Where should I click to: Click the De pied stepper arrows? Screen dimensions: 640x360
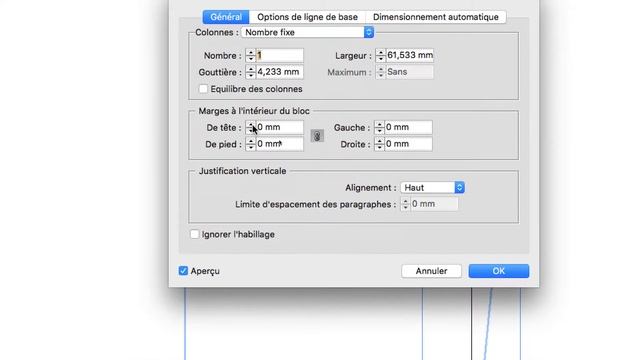pos(251,144)
